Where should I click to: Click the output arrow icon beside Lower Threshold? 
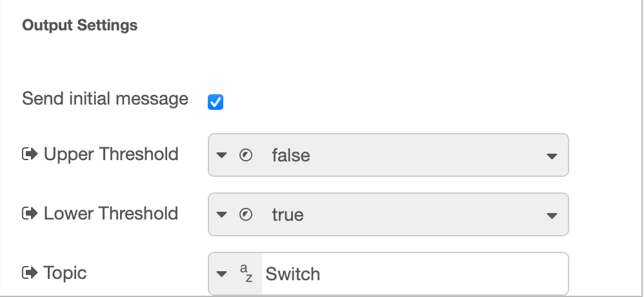point(30,214)
